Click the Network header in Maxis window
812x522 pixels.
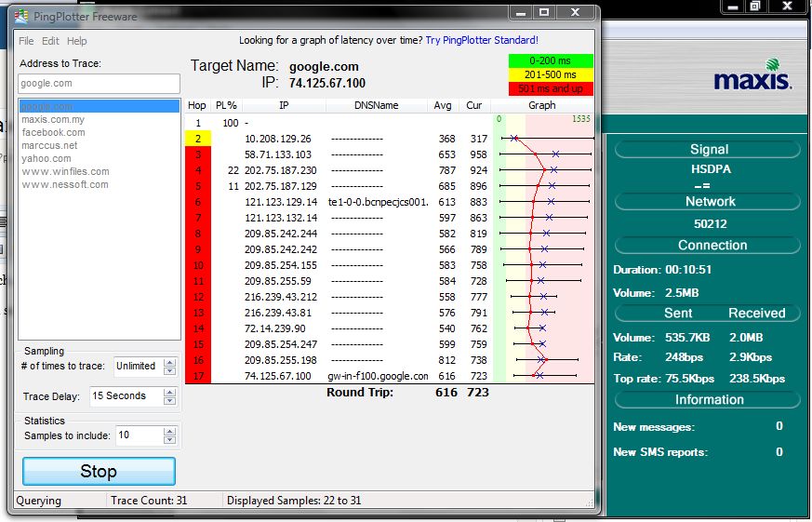click(x=709, y=201)
